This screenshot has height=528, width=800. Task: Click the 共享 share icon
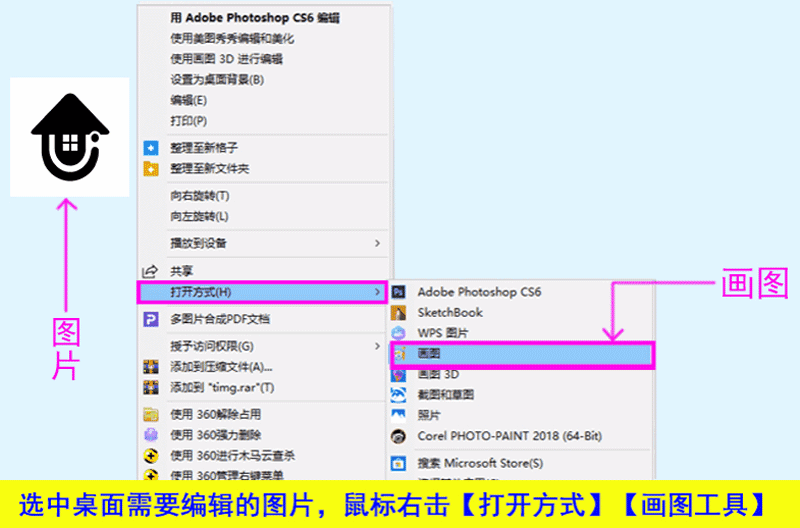click(x=151, y=271)
